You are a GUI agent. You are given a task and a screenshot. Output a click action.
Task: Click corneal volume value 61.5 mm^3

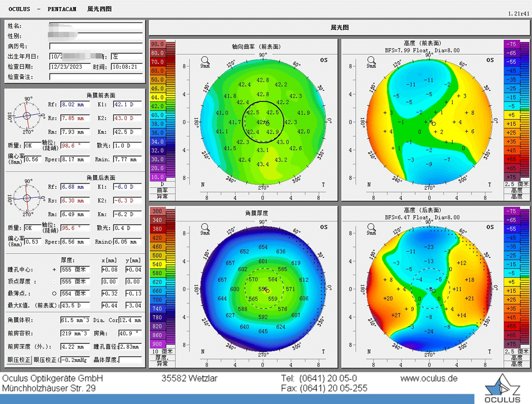75,320
